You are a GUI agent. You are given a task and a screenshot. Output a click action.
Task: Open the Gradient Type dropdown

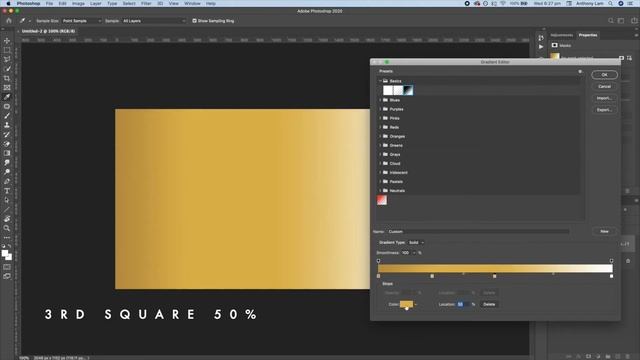(x=416, y=242)
